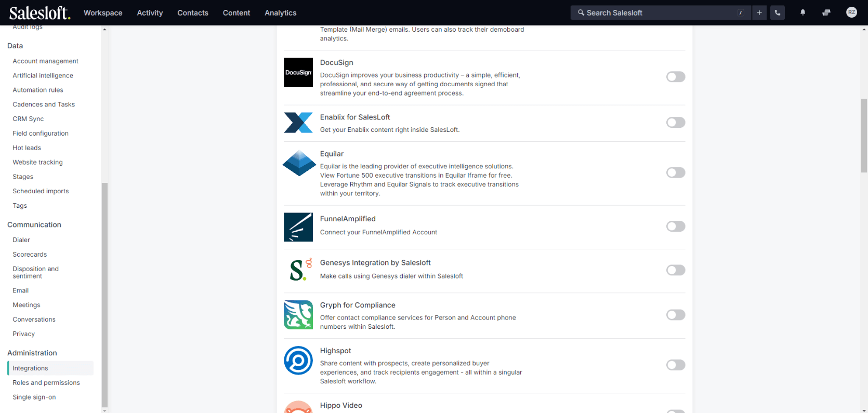Turn on the FunnelAmplified toggle
Screen dimensions: 868x413
(676, 226)
